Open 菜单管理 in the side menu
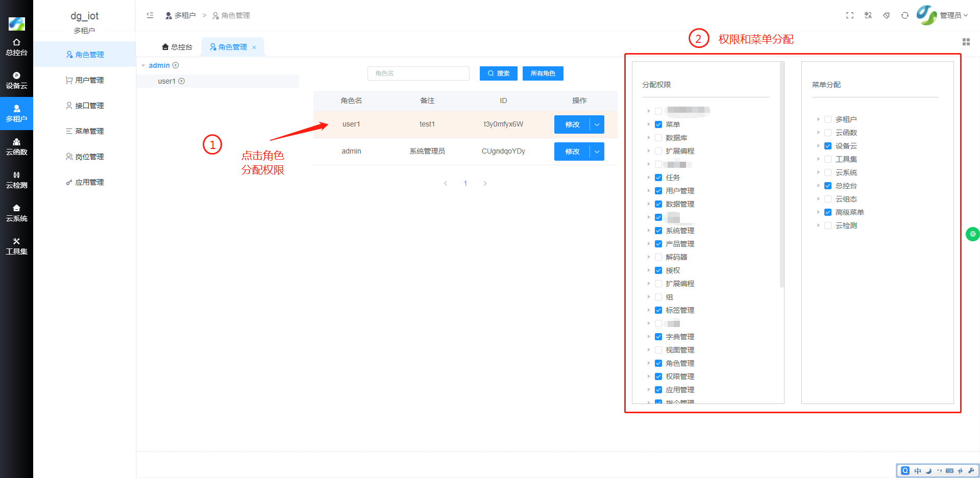The width and height of the screenshot is (980, 478). pos(85,131)
